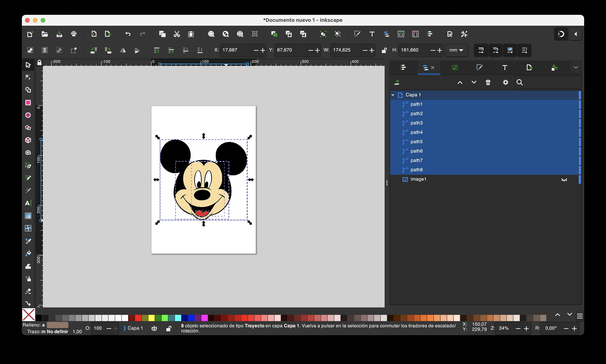
Task: Expand the dock panel tabs chevron
Action: [576, 67]
